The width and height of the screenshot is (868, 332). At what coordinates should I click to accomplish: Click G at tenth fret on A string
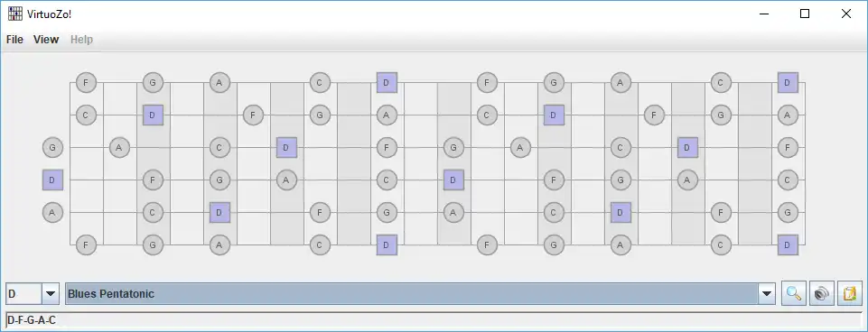[387, 212]
